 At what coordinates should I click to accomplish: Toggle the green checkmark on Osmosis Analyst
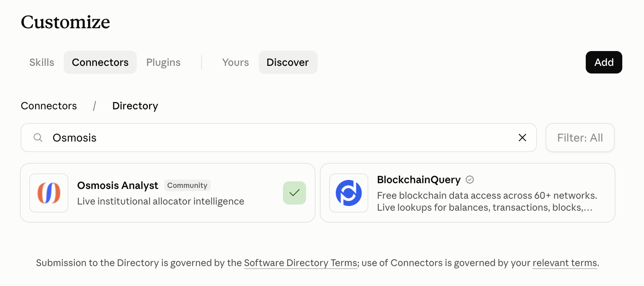(x=295, y=193)
